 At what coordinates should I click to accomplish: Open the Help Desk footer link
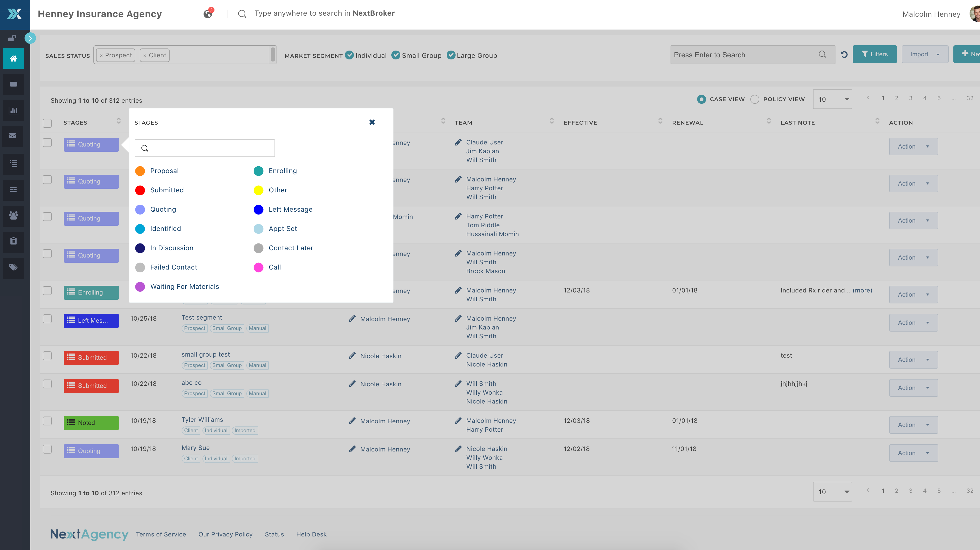(311, 534)
